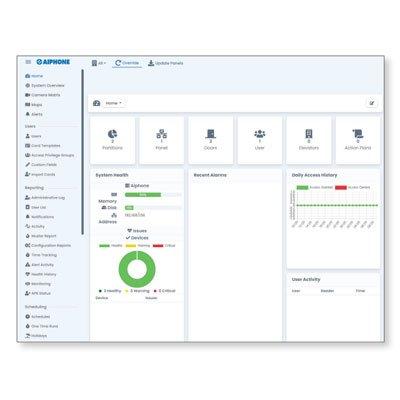Viewport: 400px width, 400px height.
Task: Toggle Access Denied legend swatch
Action: (x=341, y=187)
